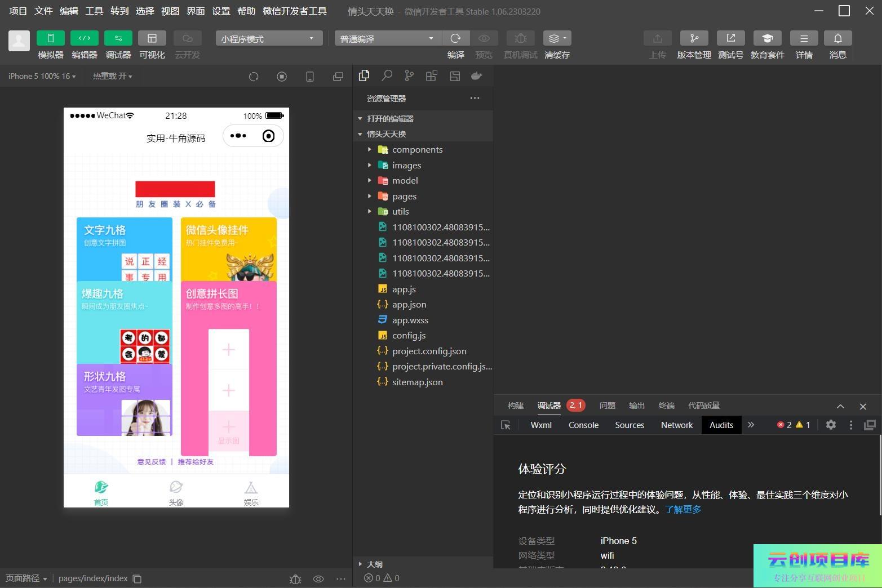This screenshot has width=882, height=588.
Task: Open the mini program mode dropdown
Action: coord(268,38)
